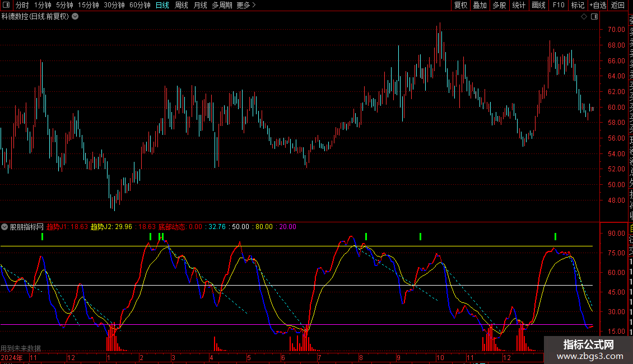Open dropdown arrow next to 科德数控 title

pos(75,17)
